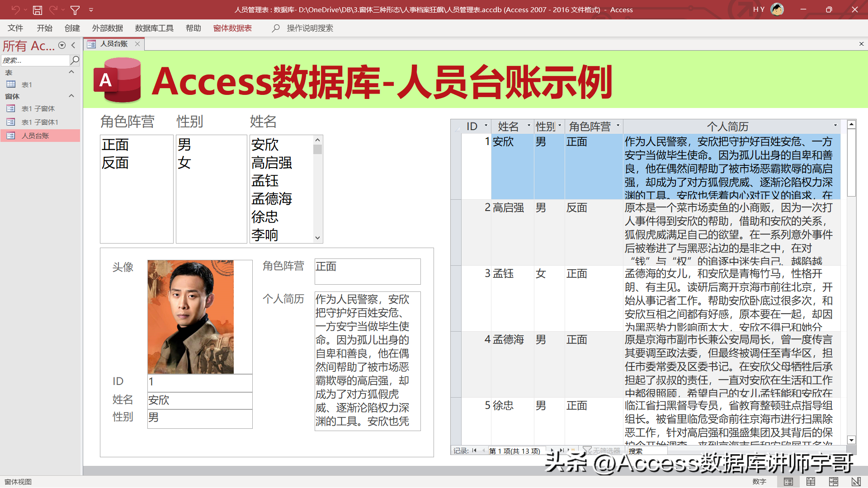868x488 pixels.
Task: Click the navigation pane 搜索 input box
Action: (x=35, y=60)
